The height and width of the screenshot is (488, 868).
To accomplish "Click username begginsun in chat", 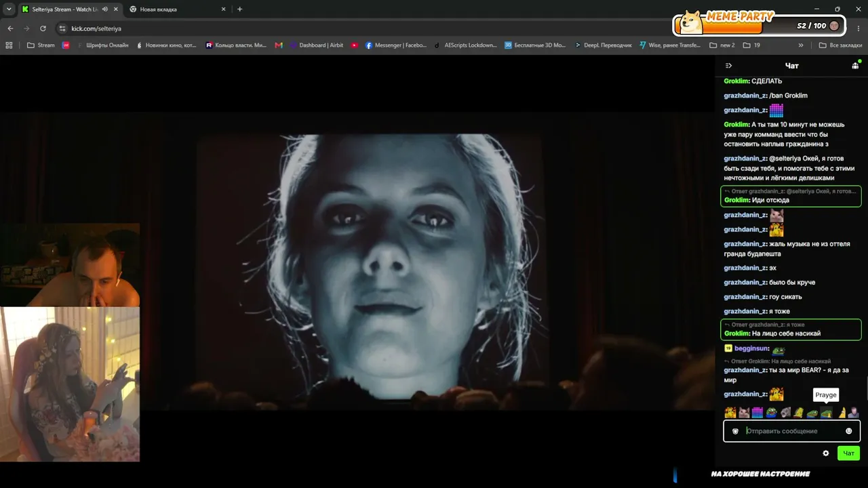I will 752,348.
